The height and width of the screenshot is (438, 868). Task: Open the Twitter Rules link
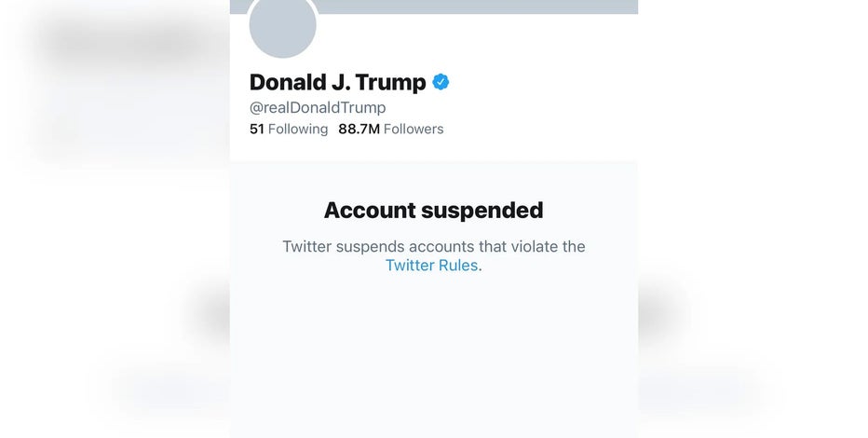(432, 266)
